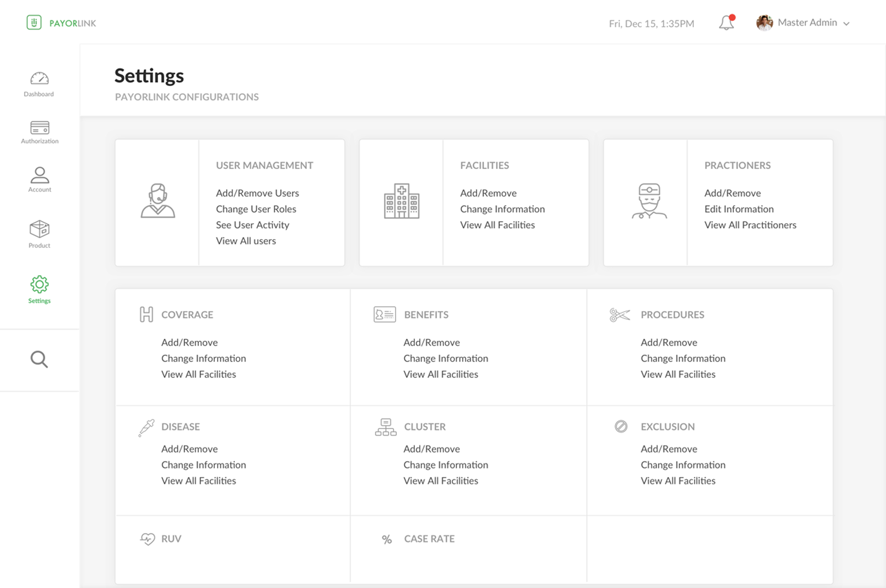This screenshot has width=886, height=588.
Task: Open See User Activity link
Action: click(x=253, y=225)
